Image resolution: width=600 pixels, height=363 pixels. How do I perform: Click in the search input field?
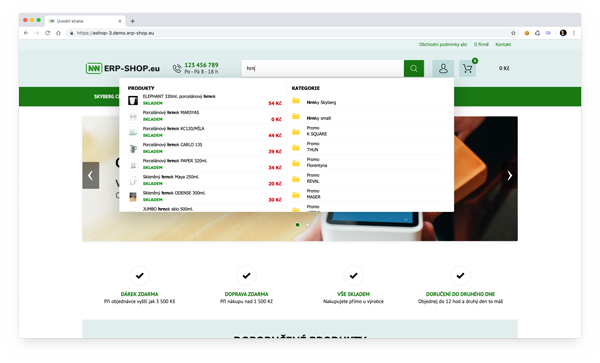tap(323, 68)
